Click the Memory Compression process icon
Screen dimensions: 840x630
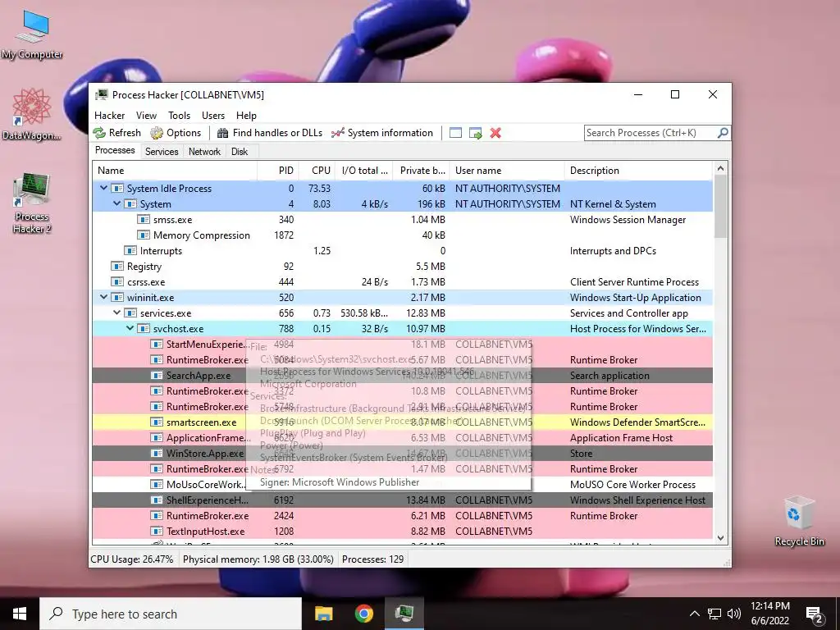coord(143,235)
